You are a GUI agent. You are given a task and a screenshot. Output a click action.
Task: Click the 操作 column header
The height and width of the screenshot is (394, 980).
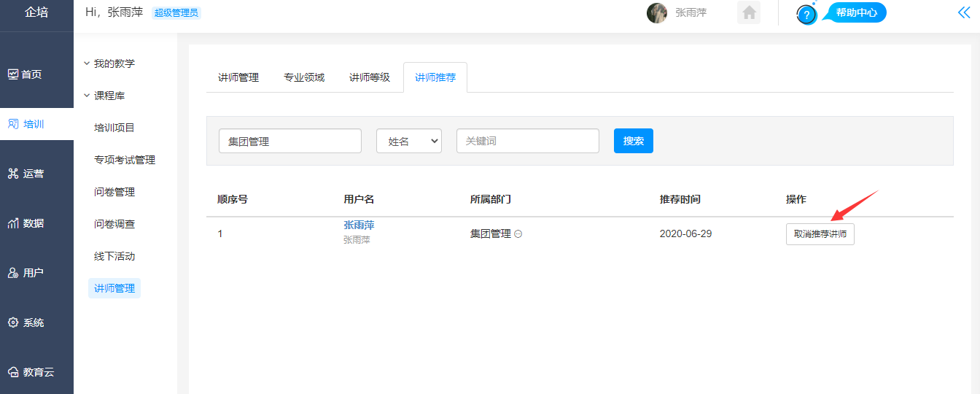(x=796, y=199)
